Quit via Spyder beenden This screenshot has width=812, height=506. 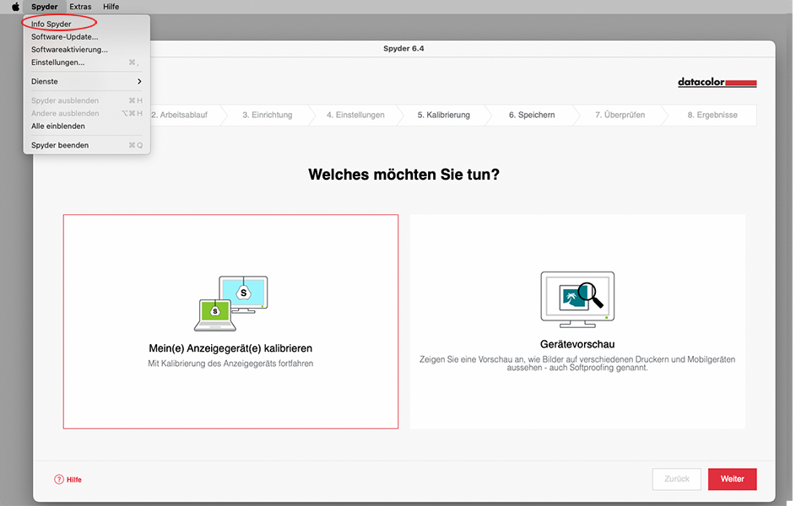pyautogui.click(x=60, y=146)
